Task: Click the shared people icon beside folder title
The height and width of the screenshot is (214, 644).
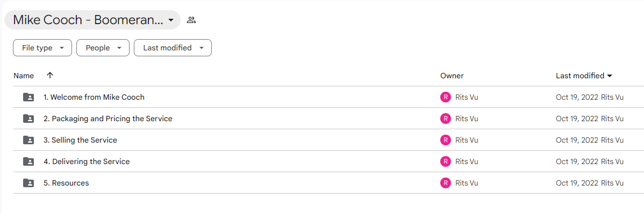Action: click(191, 20)
